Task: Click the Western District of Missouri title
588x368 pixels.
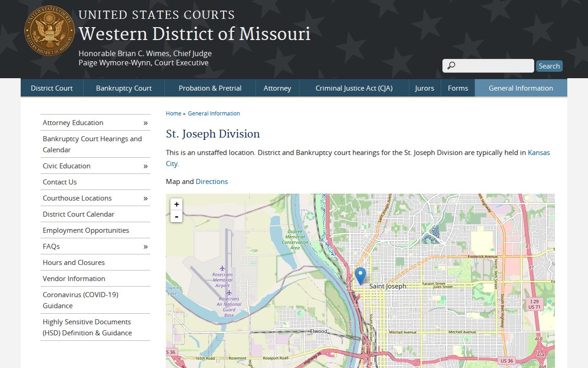Action: [x=194, y=34]
